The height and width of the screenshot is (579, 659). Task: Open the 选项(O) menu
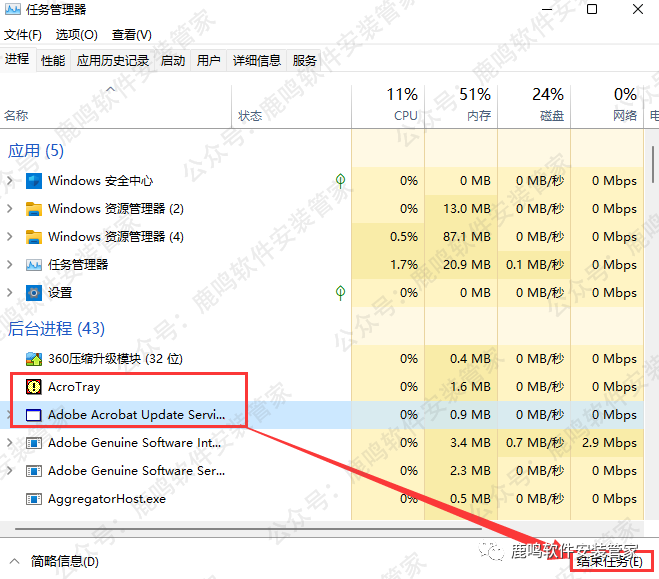pos(76,34)
